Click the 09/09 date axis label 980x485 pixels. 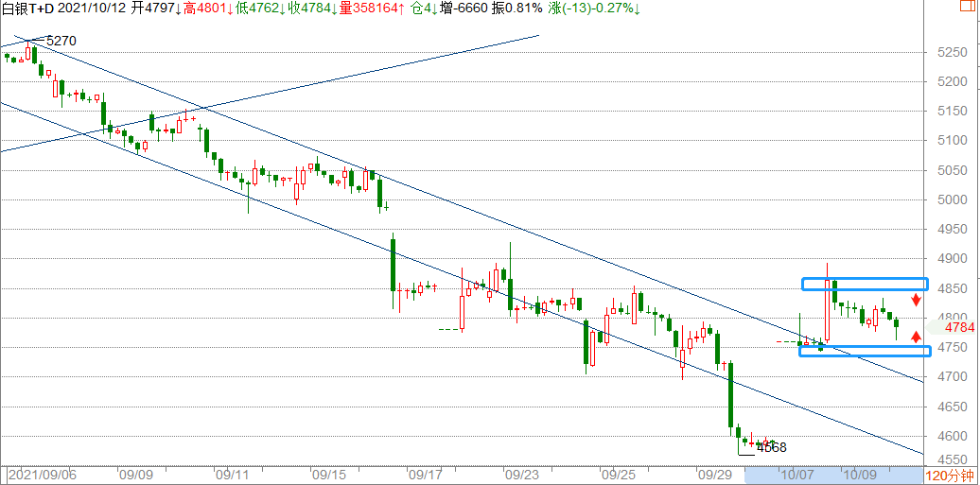(x=137, y=475)
